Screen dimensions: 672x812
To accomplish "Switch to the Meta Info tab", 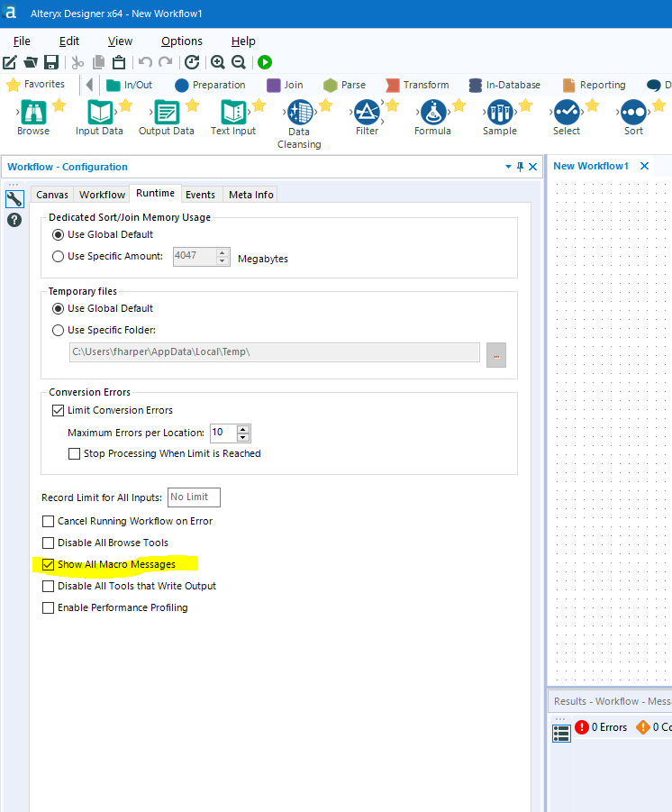I will click(x=251, y=195).
